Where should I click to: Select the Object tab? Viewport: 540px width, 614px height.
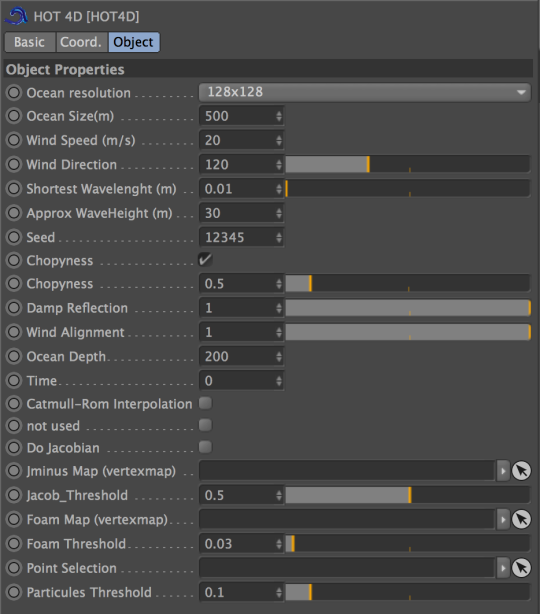tap(134, 42)
